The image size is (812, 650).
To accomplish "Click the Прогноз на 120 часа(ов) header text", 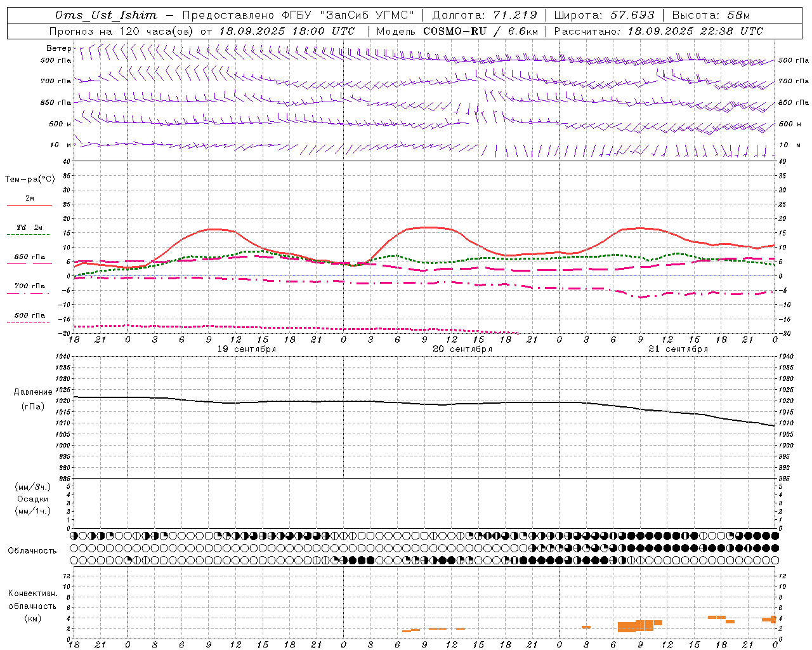I will (122, 31).
